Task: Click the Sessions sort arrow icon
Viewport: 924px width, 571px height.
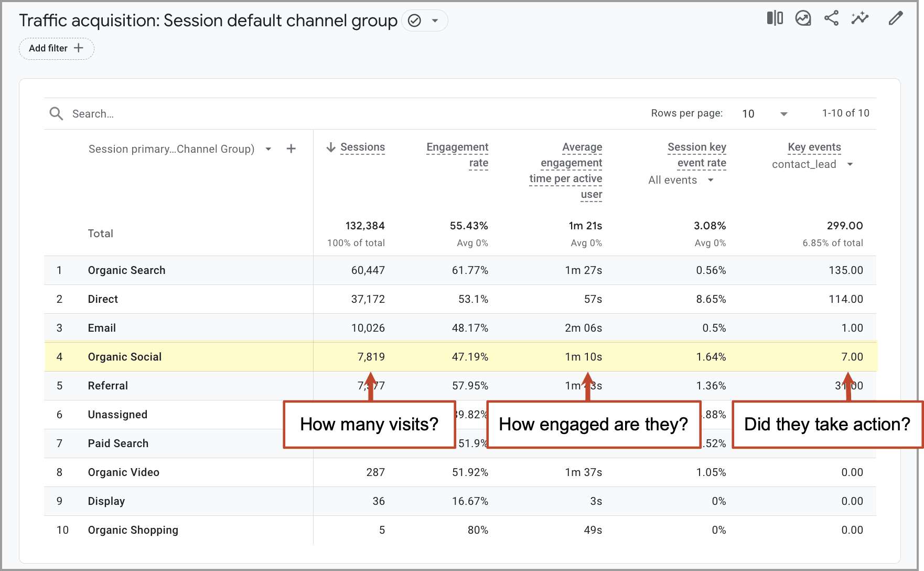Action: 331,147
